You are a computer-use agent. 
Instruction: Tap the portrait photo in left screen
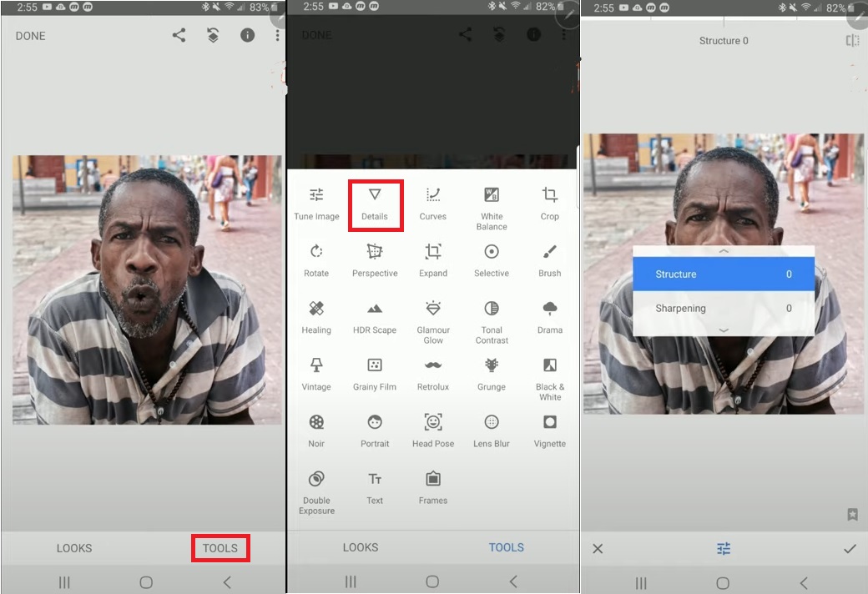coord(147,289)
